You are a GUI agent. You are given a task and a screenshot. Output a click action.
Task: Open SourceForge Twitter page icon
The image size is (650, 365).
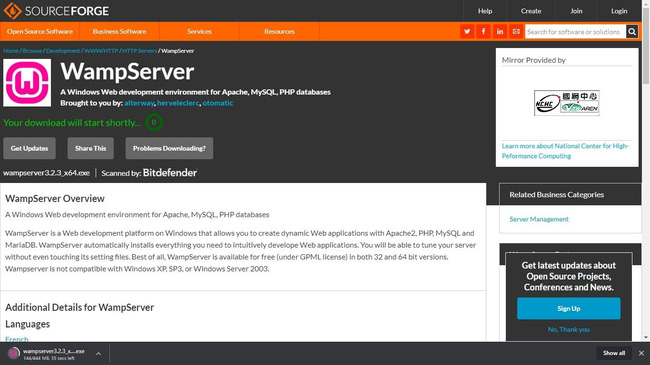467,32
